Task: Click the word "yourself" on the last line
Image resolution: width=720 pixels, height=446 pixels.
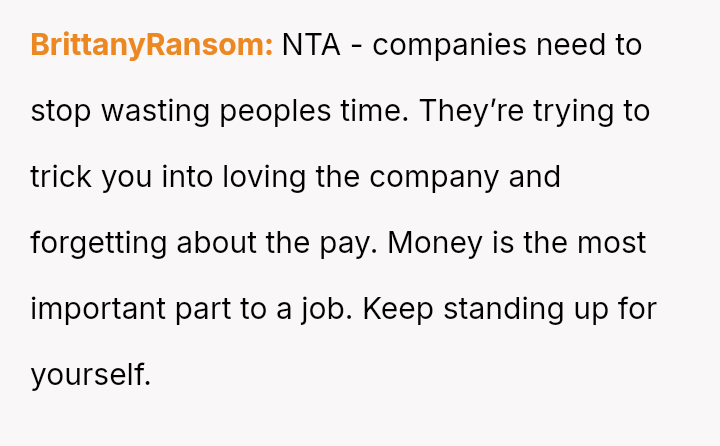Action: [x=88, y=375]
